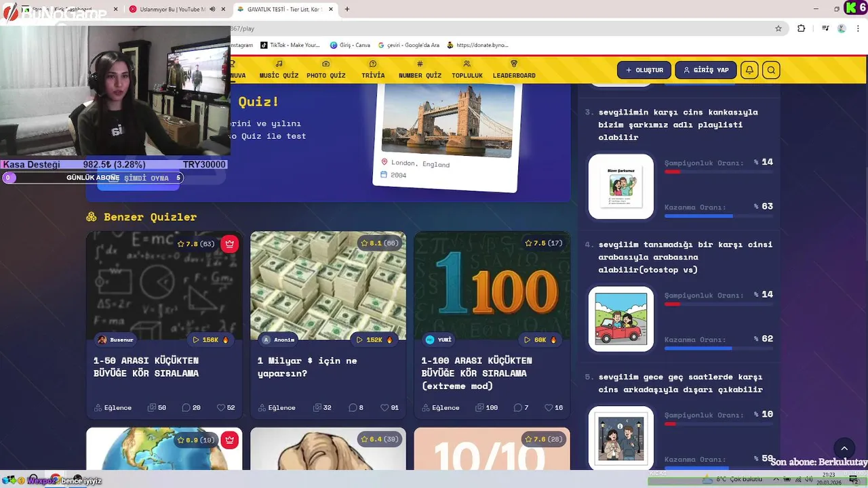Close the GAVATLIK TESTİ tab
868x488 pixels.
(x=330, y=9)
